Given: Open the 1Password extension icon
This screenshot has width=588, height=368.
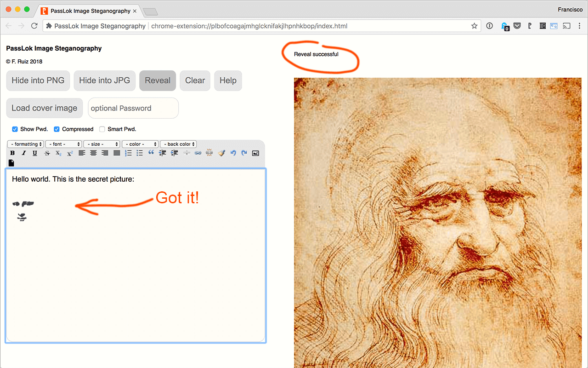Looking at the screenshot, I should click(490, 26).
